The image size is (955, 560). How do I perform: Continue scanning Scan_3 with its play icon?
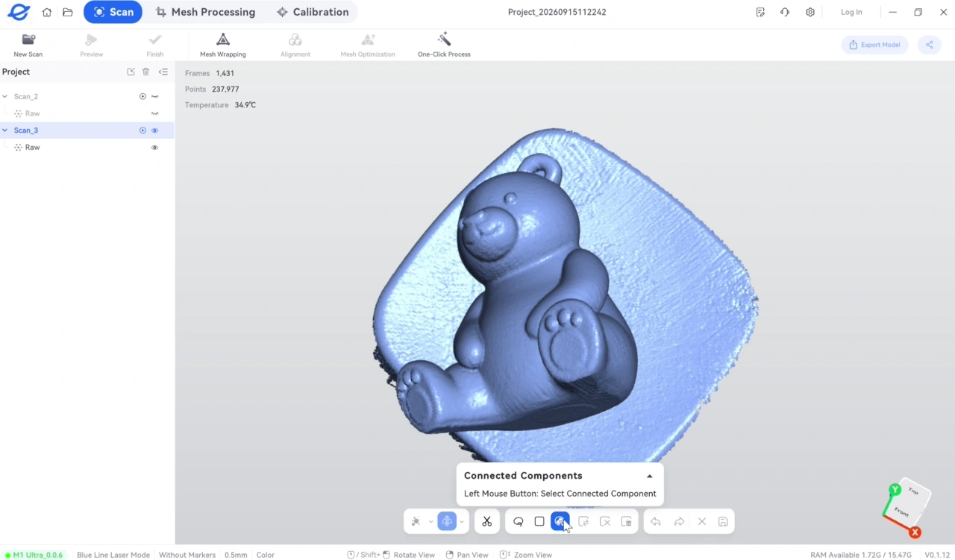[143, 130]
